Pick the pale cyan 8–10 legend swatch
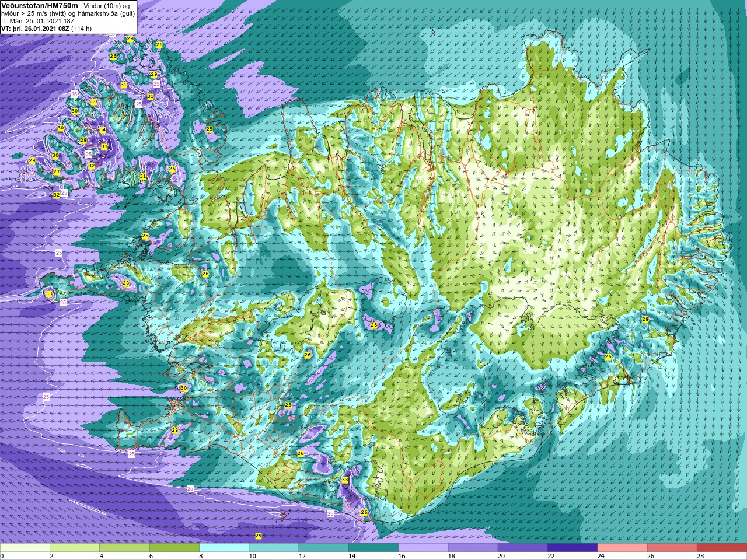 coord(224,548)
